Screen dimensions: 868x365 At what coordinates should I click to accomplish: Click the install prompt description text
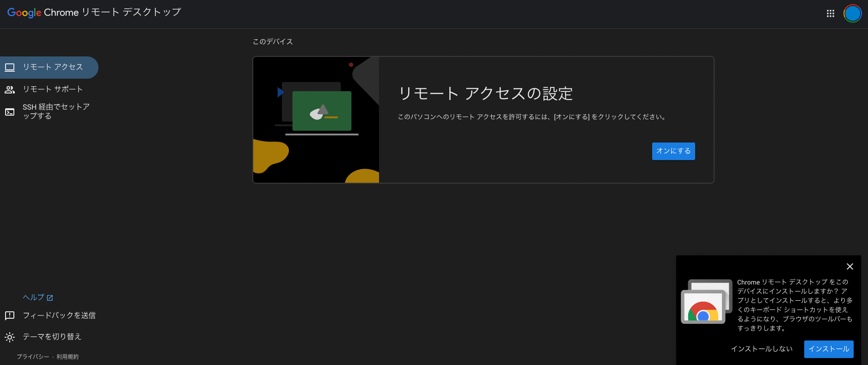point(795,305)
